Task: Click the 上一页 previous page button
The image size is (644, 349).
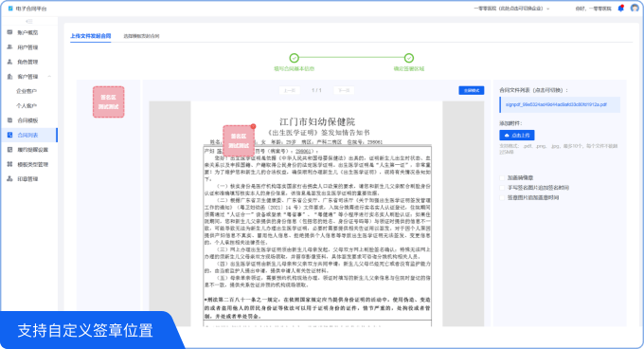Action: pos(290,90)
